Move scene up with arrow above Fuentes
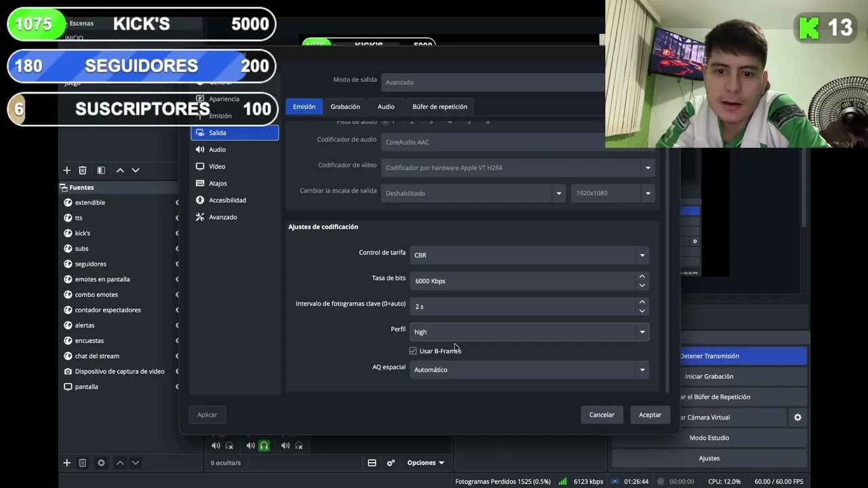868x488 pixels. (120, 170)
